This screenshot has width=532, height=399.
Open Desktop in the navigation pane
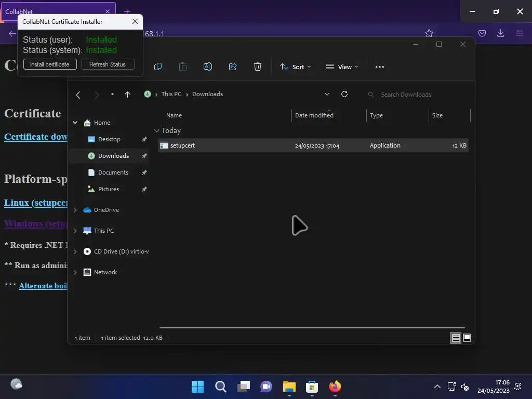(109, 139)
